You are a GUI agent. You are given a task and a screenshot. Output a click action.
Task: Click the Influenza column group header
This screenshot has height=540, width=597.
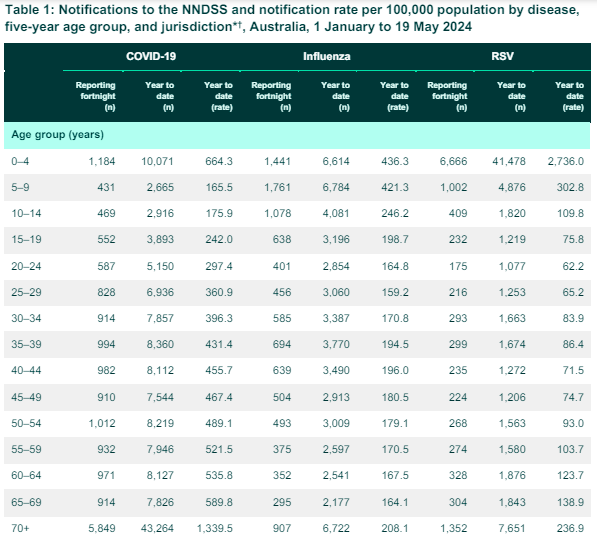[327, 56]
